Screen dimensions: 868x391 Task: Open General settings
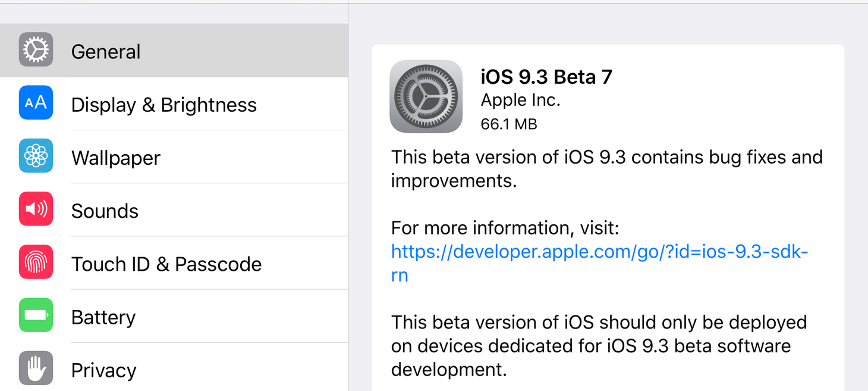[174, 51]
